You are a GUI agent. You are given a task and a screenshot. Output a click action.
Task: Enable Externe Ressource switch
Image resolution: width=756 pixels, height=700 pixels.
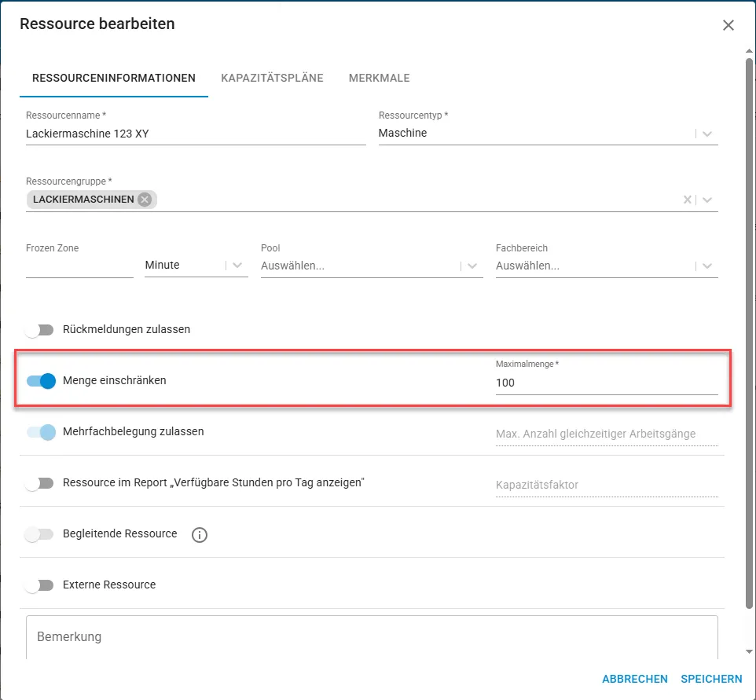pyautogui.click(x=40, y=585)
